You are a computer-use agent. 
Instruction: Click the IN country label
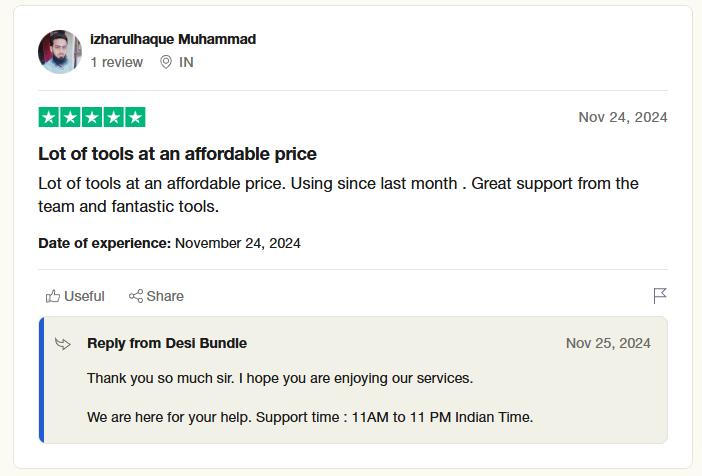(186, 62)
